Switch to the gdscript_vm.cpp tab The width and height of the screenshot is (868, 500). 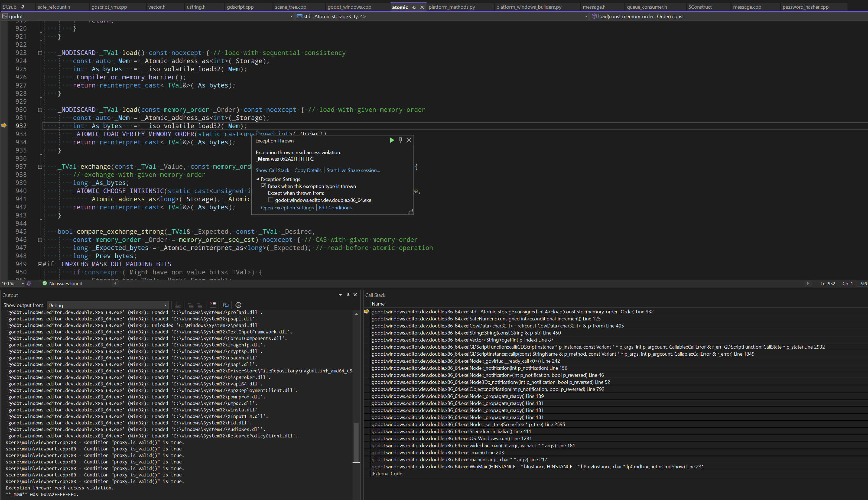(x=109, y=7)
